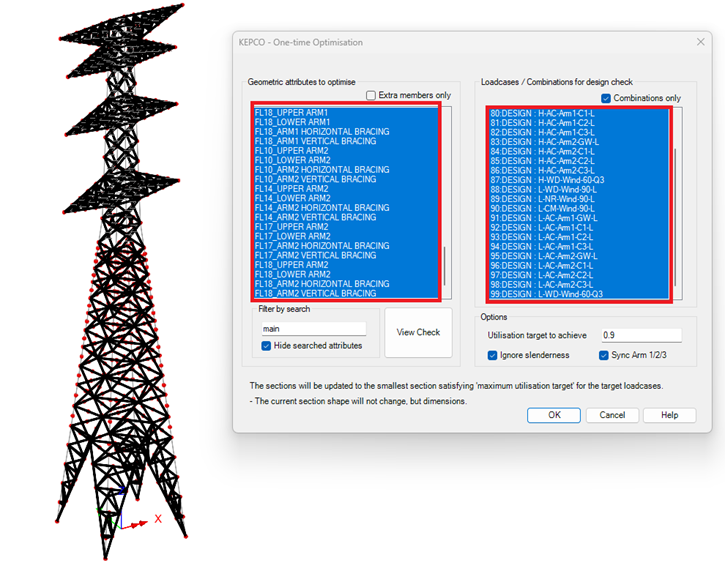This screenshot has width=725, height=571.
Task: Close the One-time Optimisation dialog
Action: pyautogui.click(x=699, y=42)
